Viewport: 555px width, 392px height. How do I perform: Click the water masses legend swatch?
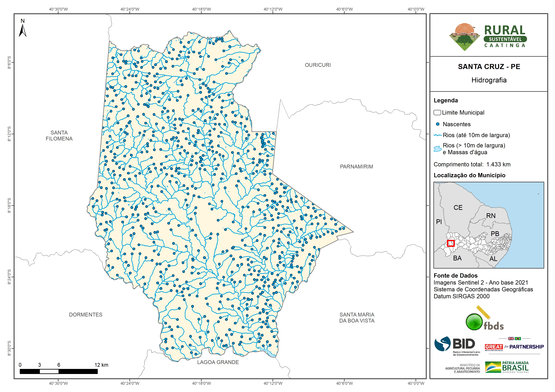tap(437, 149)
